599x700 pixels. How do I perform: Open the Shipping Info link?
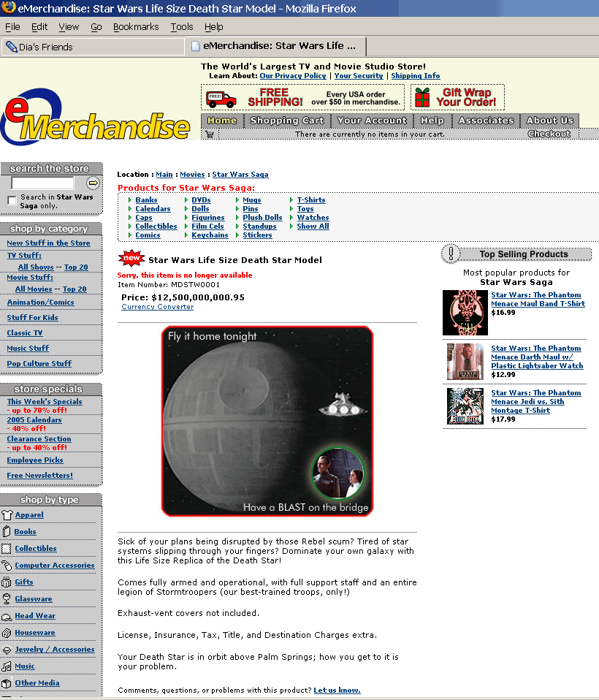(x=416, y=76)
